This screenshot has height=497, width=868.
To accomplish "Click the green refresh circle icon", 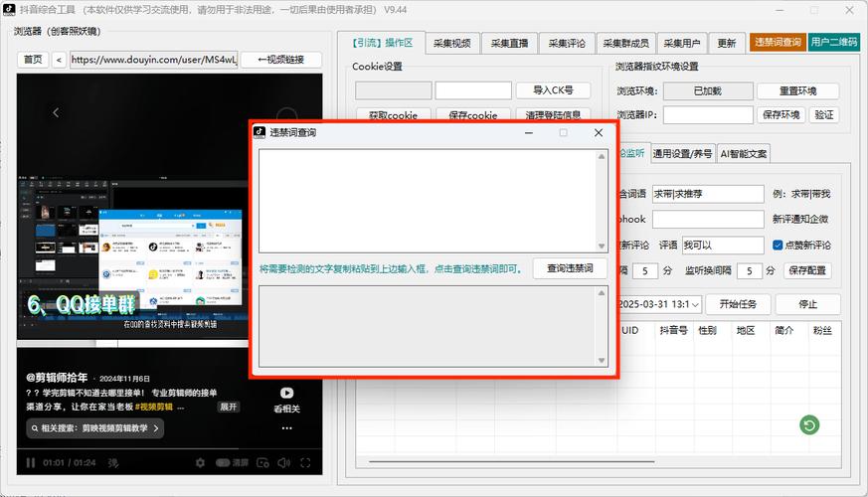I will (x=809, y=425).
